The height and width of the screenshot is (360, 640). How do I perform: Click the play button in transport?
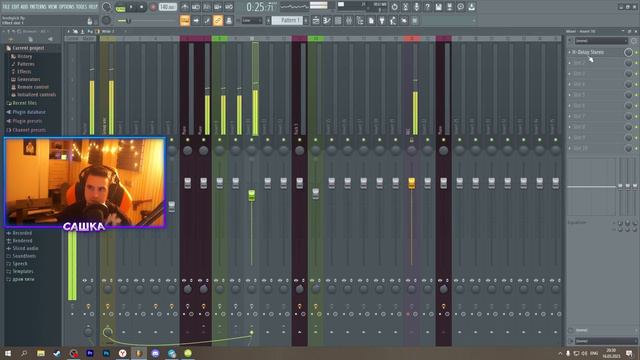[131, 7]
